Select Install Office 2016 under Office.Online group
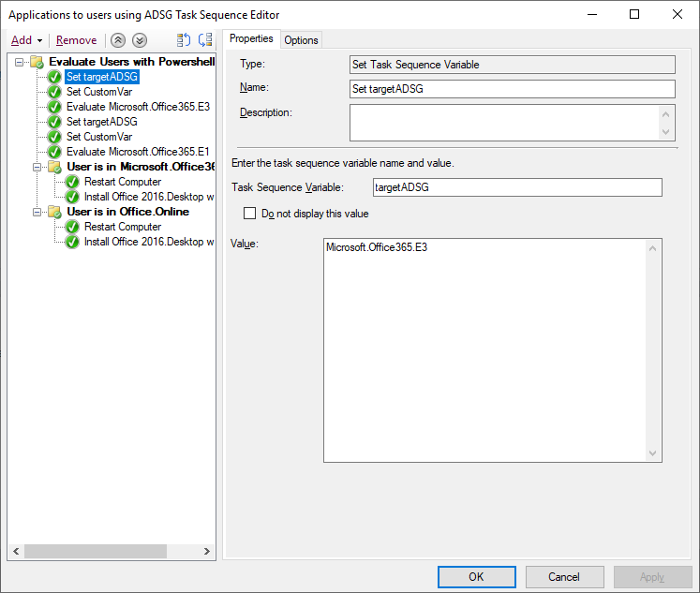This screenshot has width=700, height=593. pyautogui.click(x=149, y=242)
